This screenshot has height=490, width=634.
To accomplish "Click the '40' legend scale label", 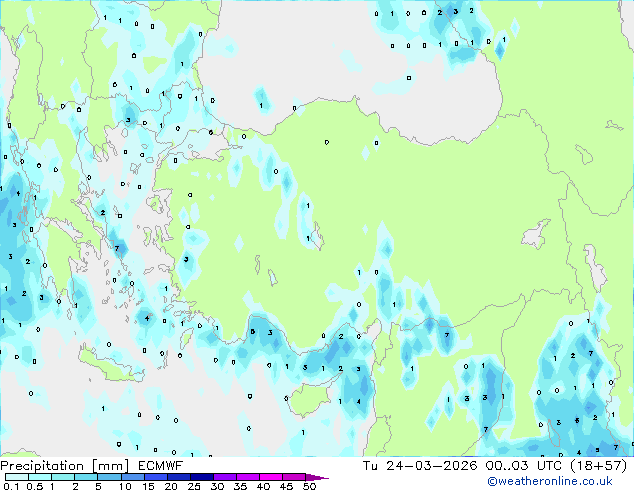I will (x=263, y=486).
